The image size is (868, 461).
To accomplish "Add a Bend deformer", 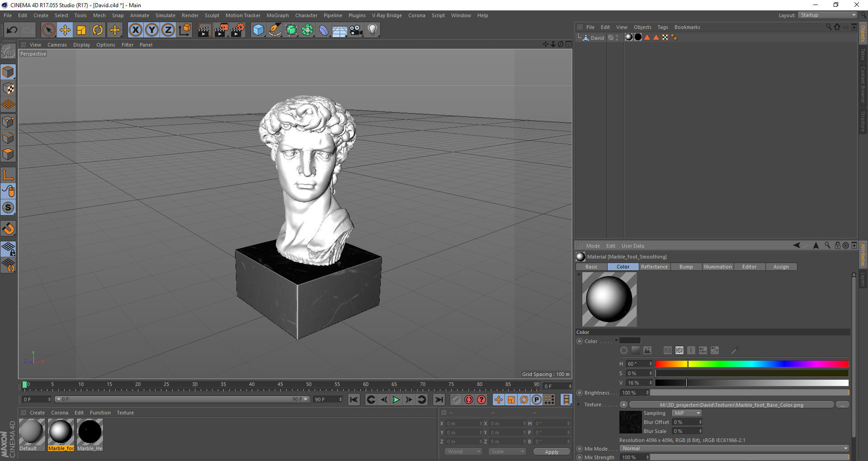I will point(324,30).
